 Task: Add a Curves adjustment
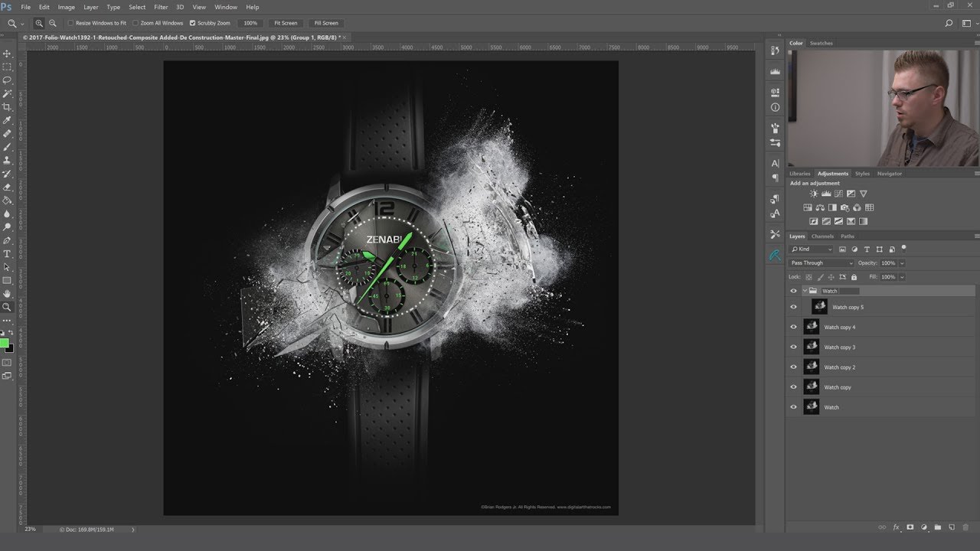pyautogui.click(x=838, y=194)
